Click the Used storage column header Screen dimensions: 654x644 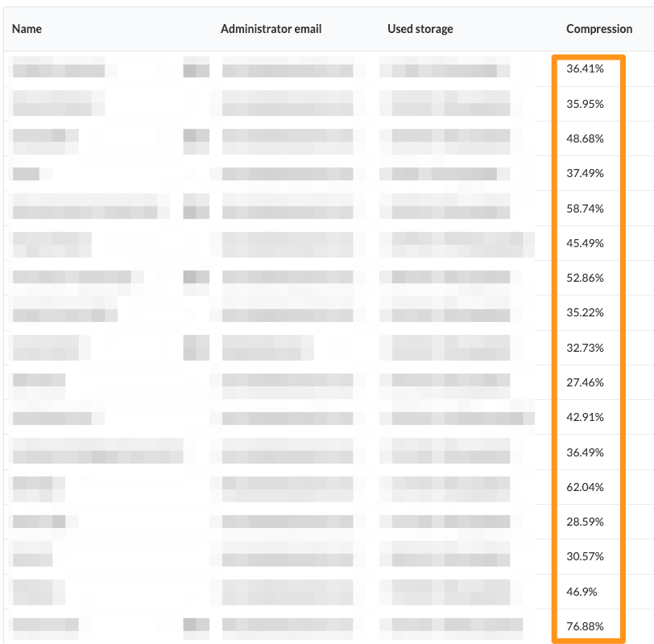pos(420,29)
